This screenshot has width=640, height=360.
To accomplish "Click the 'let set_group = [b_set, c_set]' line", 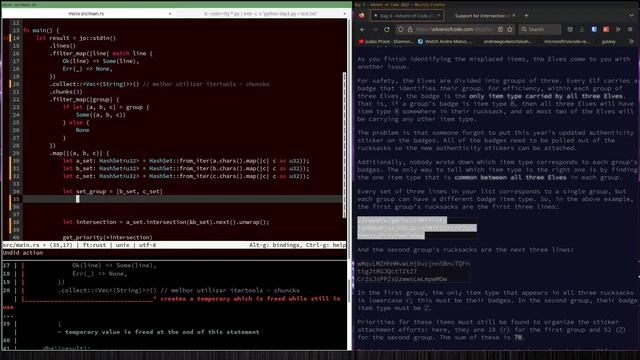I will [113, 191].
